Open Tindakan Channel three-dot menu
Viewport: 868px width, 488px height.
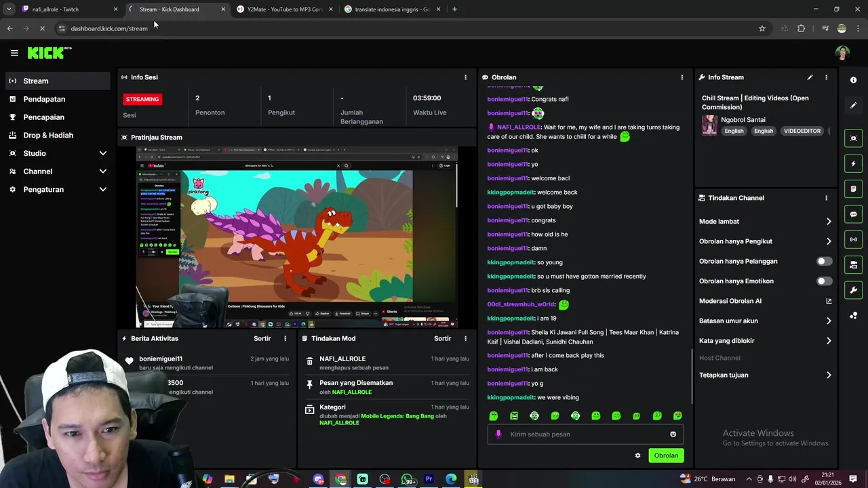pyautogui.click(x=826, y=198)
